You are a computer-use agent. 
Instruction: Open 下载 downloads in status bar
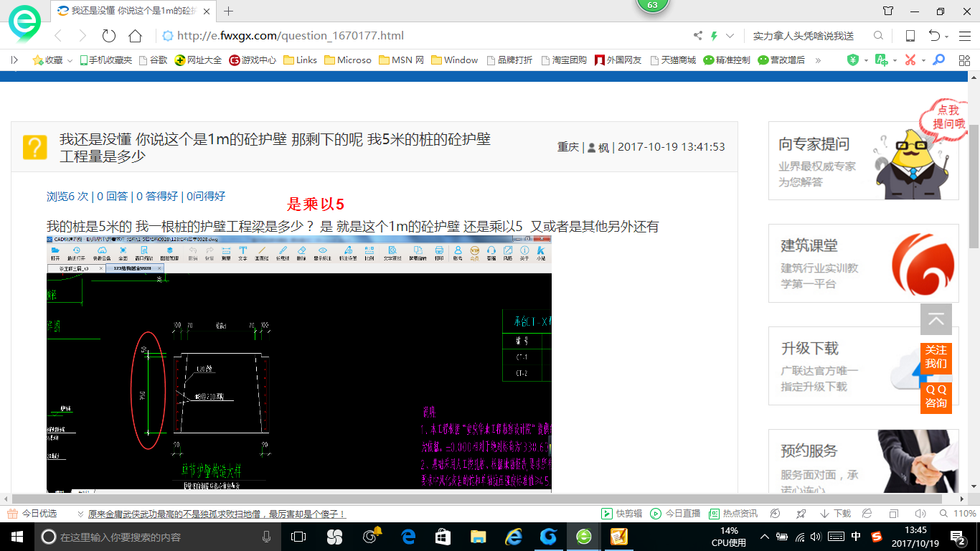click(836, 514)
